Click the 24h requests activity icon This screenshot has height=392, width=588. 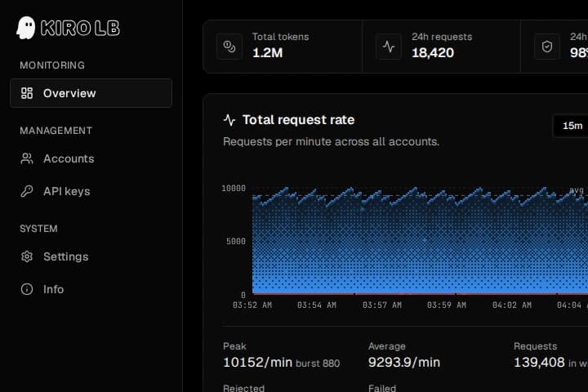click(389, 47)
